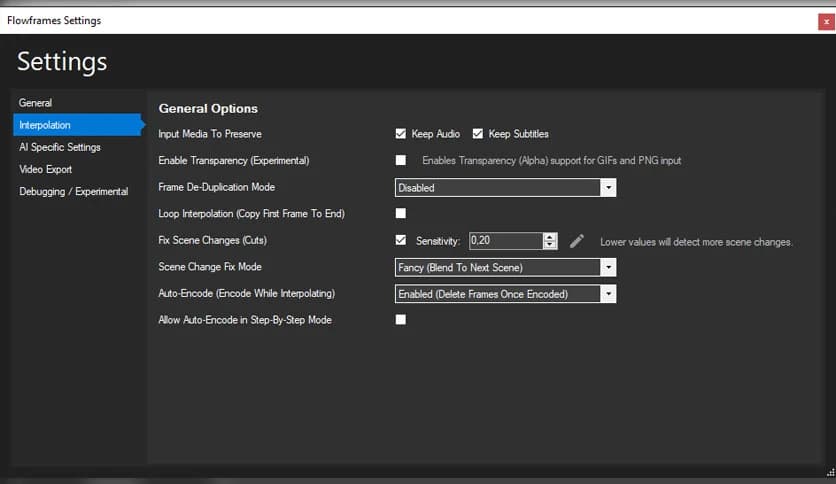The image size is (836, 484).
Task: Enable Loop Interpolation checkbox
Action: [x=400, y=213]
